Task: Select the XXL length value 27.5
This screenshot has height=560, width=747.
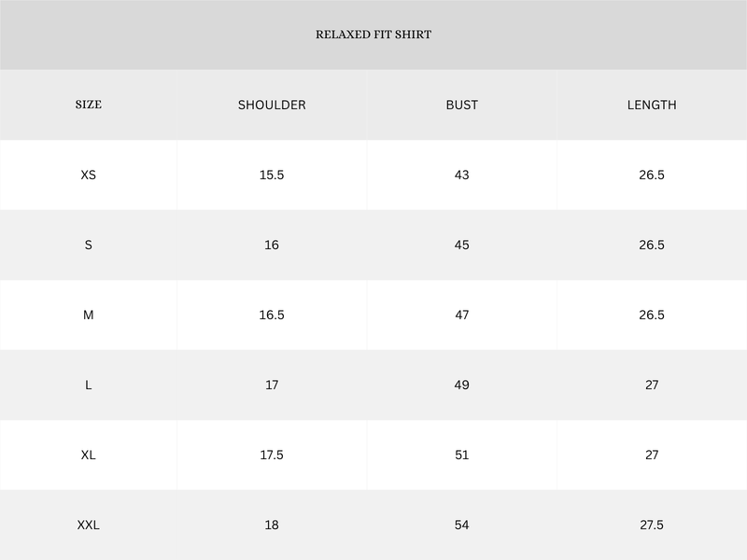Action: click(x=652, y=525)
